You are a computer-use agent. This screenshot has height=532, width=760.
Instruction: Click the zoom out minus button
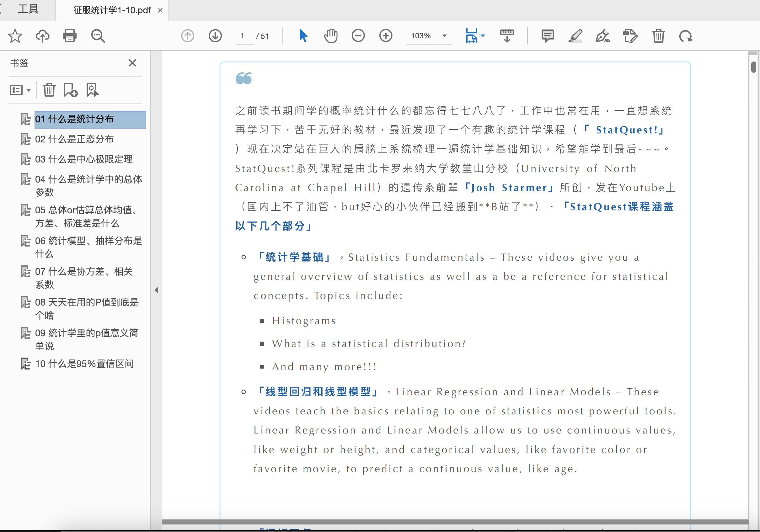[358, 36]
